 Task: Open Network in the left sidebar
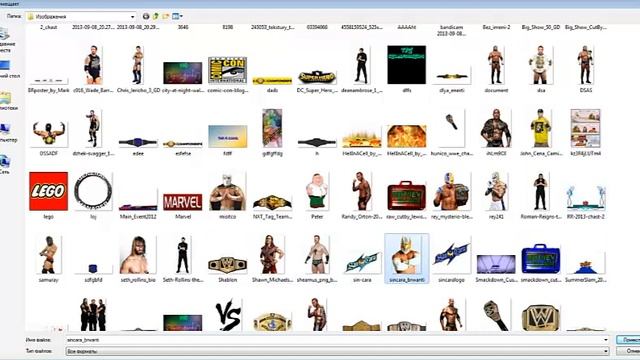pos(5,164)
